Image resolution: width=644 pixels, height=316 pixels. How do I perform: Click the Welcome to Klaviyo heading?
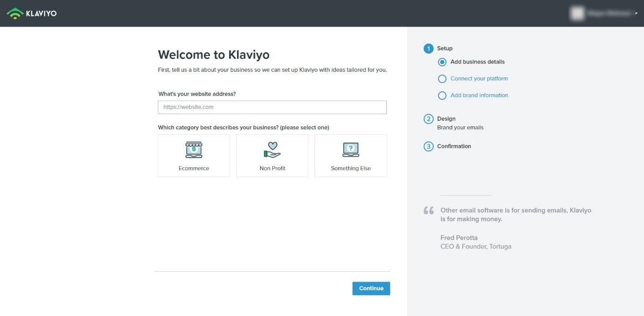click(214, 55)
